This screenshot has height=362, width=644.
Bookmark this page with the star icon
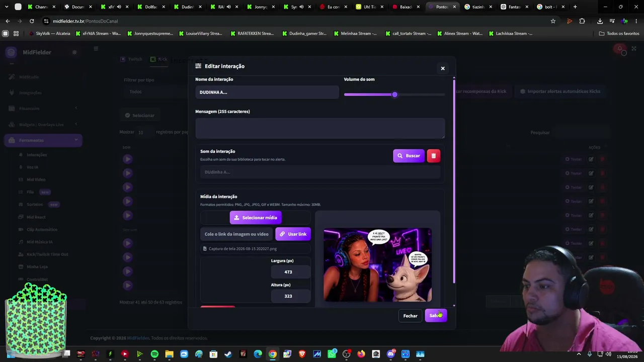pyautogui.click(x=553, y=21)
